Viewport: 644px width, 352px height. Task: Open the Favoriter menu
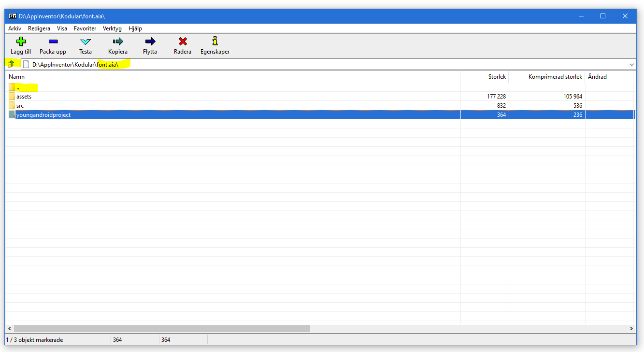click(85, 28)
